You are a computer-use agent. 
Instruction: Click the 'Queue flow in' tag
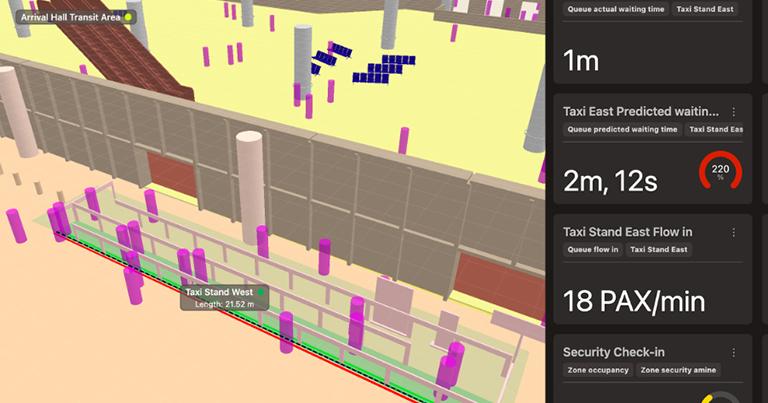(593, 249)
